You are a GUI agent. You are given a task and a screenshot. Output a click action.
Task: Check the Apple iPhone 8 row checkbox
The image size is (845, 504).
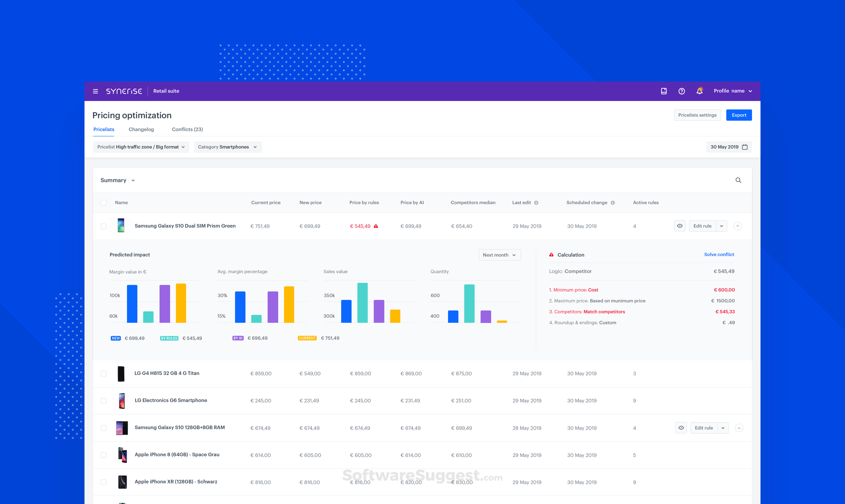(104, 455)
